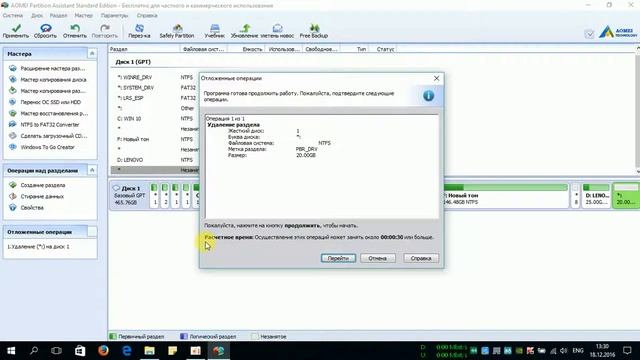Confirm with the Перейти button

[338, 258]
